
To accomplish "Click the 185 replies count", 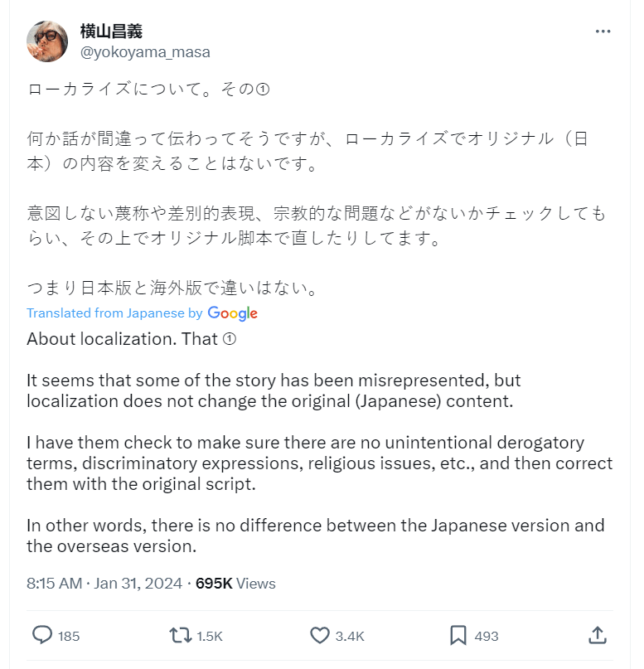I will [70, 636].
